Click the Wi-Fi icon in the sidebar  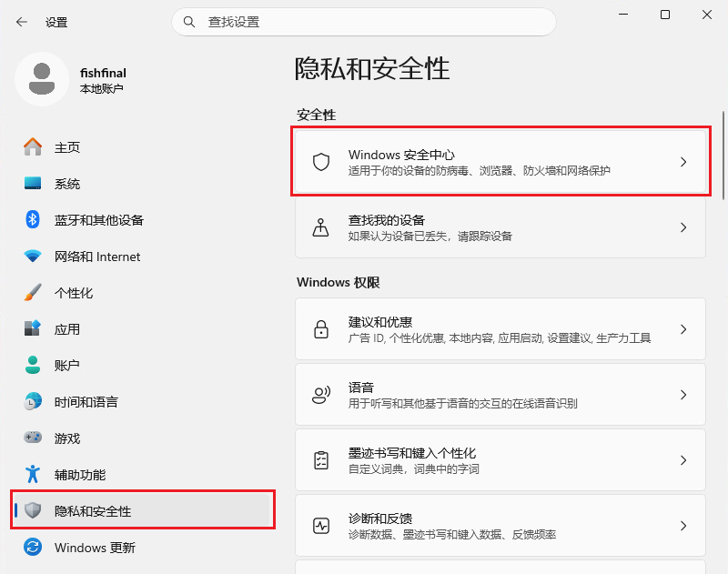33,256
